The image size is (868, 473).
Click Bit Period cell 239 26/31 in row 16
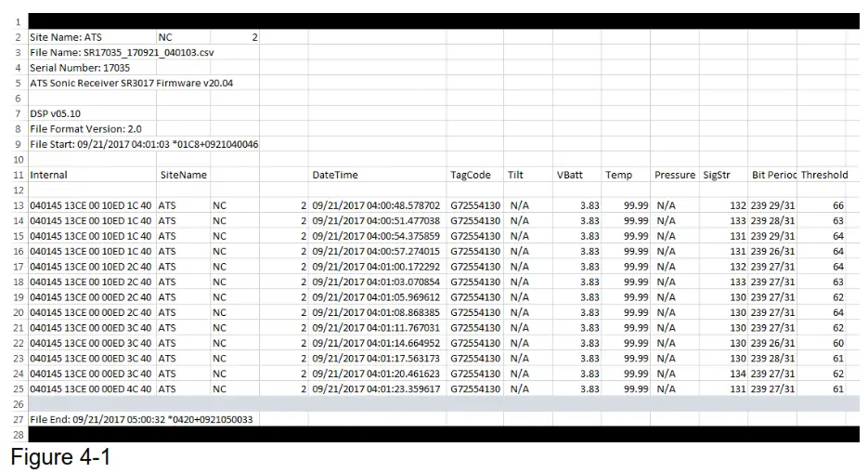point(772,252)
